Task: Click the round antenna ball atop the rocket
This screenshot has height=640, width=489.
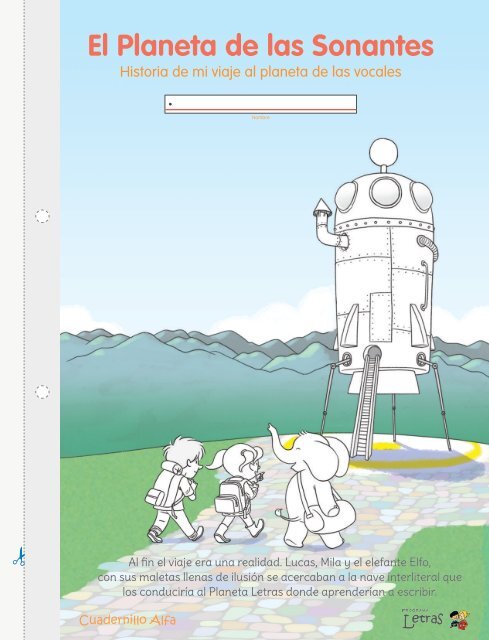Action: click(x=383, y=152)
